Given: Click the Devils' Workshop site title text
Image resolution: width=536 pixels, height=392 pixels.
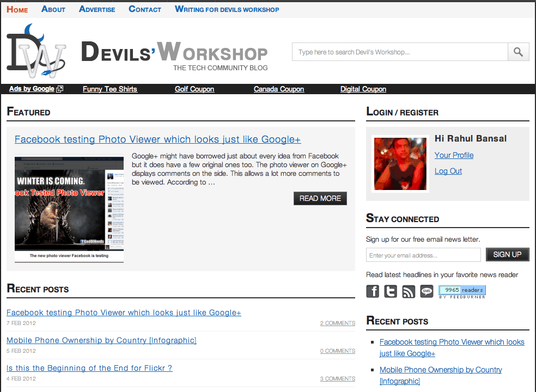Looking at the screenshot, I should point(174,51).
